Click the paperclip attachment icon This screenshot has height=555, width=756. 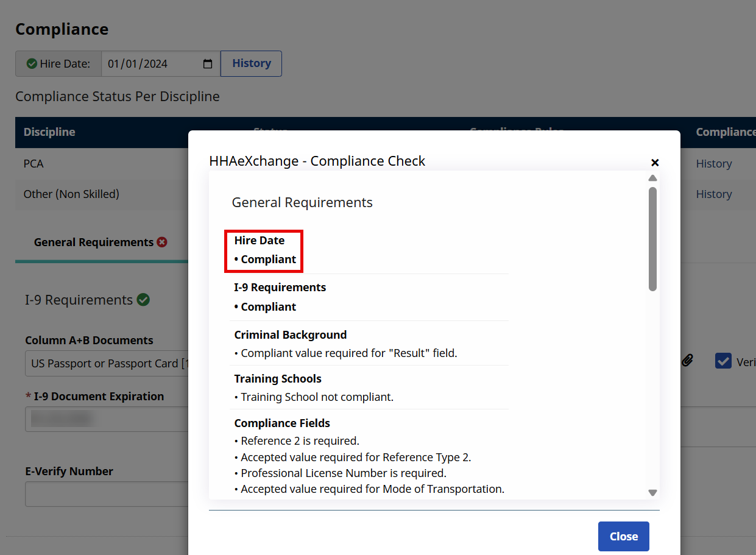point(687,361)
